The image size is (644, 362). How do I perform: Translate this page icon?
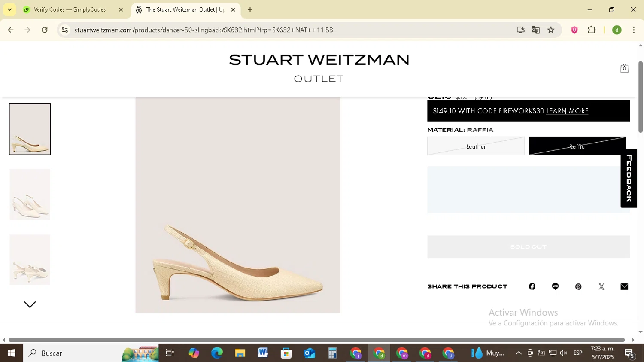[536, 30]
